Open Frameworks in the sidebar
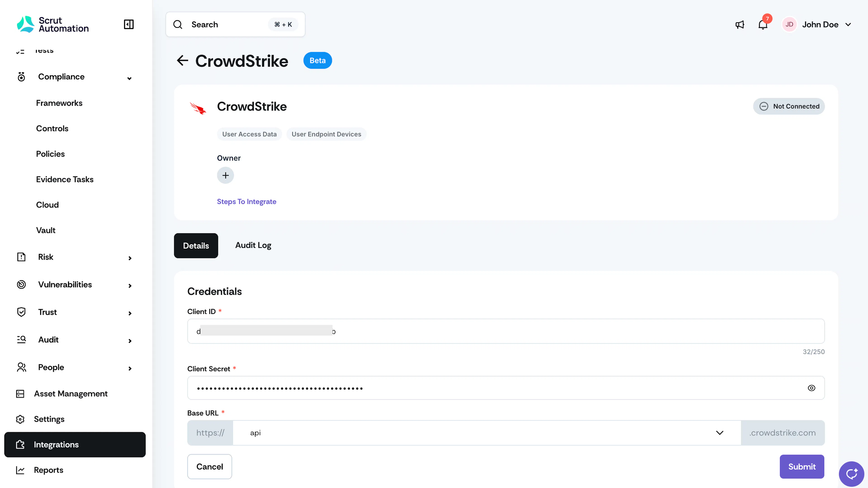The width and height of the screenshot is (868, 488). (59, 103)
